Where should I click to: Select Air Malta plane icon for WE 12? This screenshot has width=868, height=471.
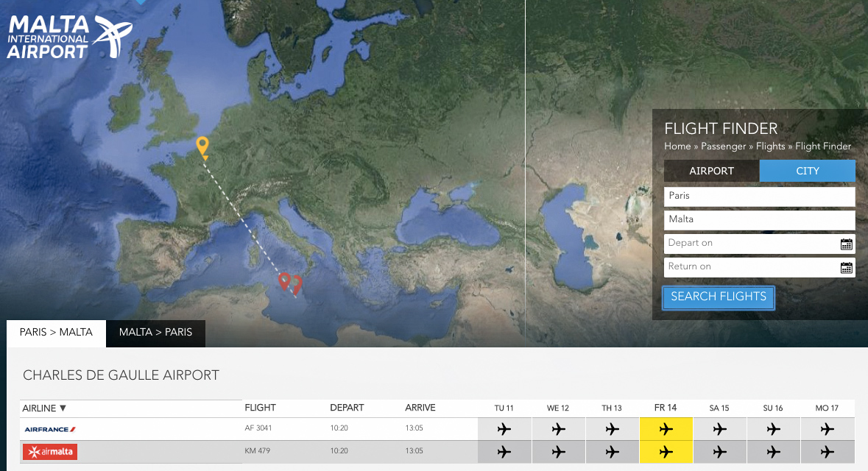click(x=558, y=452)
